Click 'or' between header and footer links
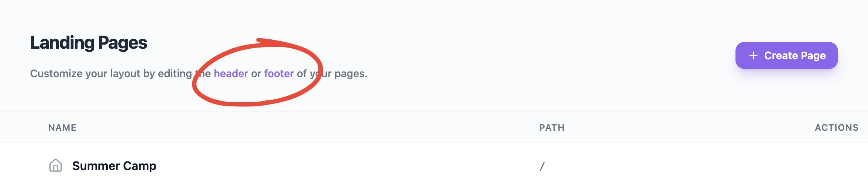 256,74
